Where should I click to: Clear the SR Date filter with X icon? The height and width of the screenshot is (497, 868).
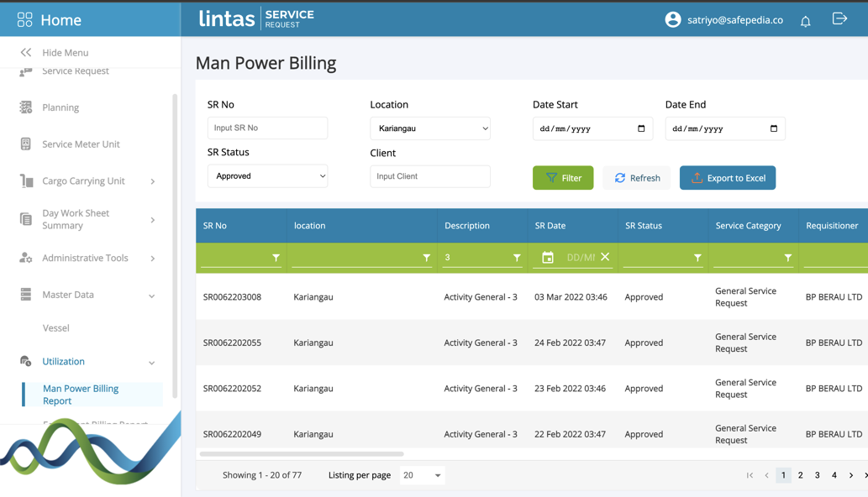[605, 257]
